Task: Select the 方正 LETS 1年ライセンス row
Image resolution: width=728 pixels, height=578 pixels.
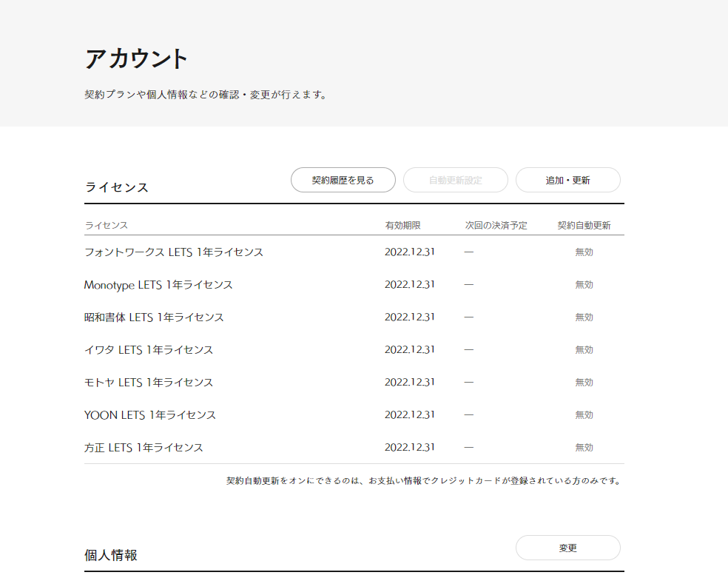Action: 354,447
